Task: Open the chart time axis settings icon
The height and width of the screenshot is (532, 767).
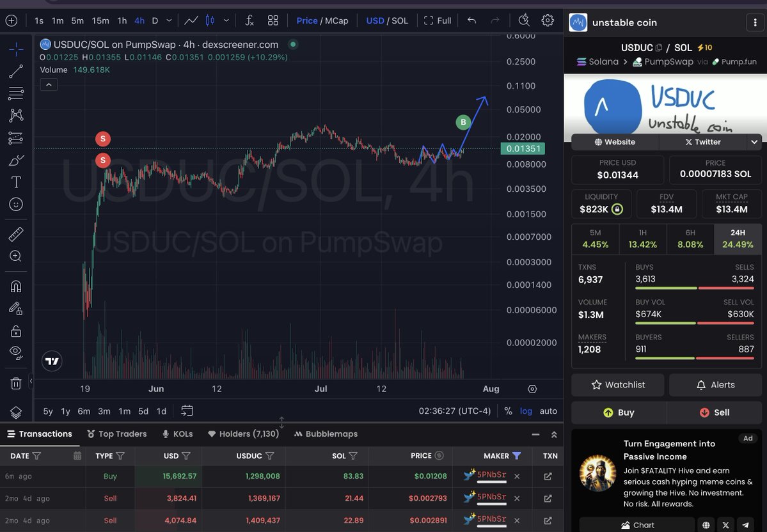Action: [x=532, y=389]
